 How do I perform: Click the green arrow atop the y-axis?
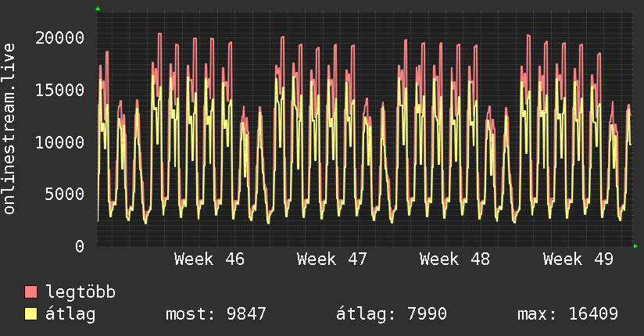click(97, 9)
